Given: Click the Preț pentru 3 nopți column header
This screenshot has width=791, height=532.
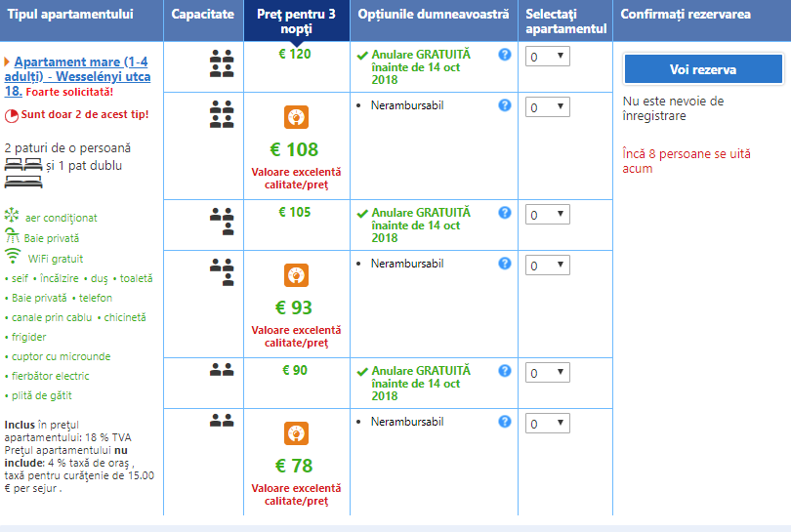Looking at the screenshot, I should coord(296,20).
